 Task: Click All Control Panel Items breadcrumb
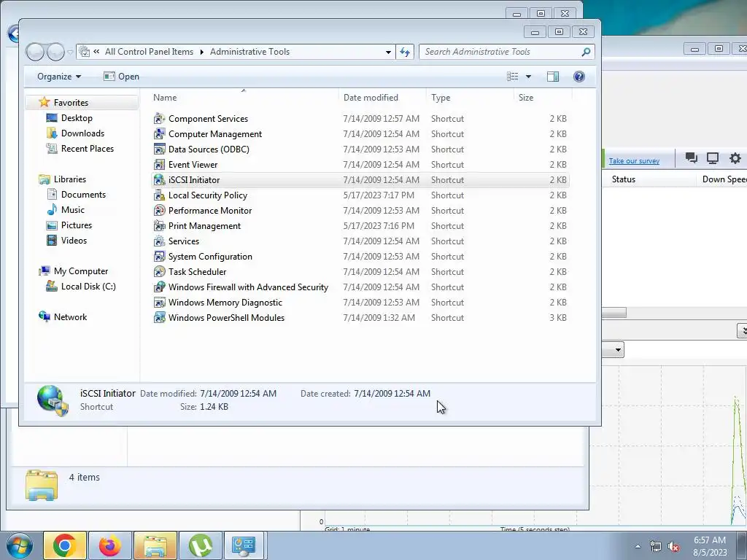pos(149,52)
